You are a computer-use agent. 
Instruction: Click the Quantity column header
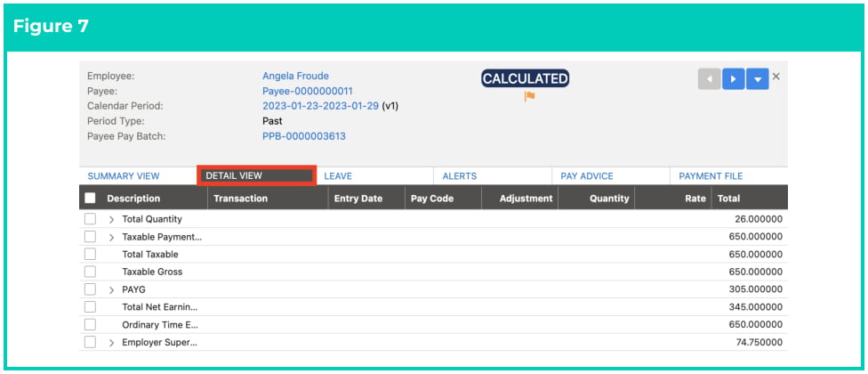609,199
